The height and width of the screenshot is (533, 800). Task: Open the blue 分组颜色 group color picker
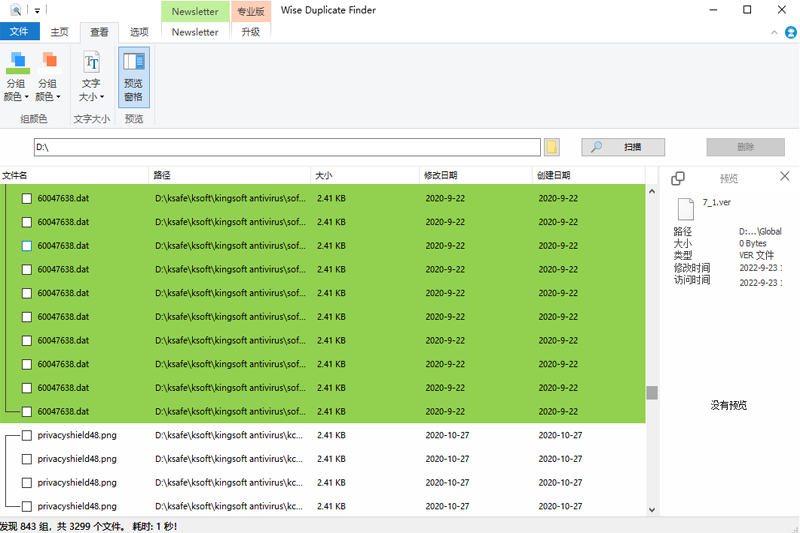[17, 75]
